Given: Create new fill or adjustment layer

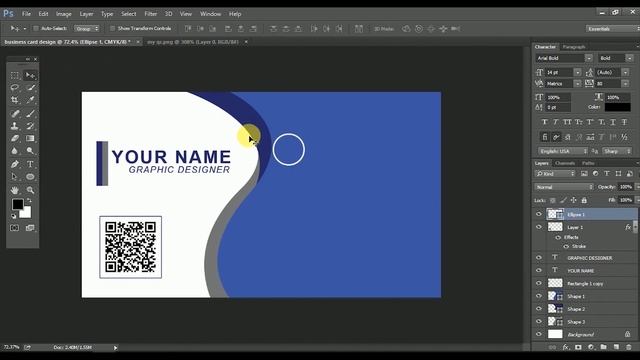Looking at the screenshot, I should click(591, 347).
